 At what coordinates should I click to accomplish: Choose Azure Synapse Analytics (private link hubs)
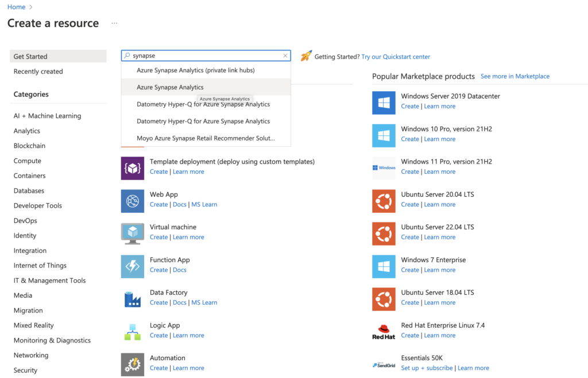(195, 71)
